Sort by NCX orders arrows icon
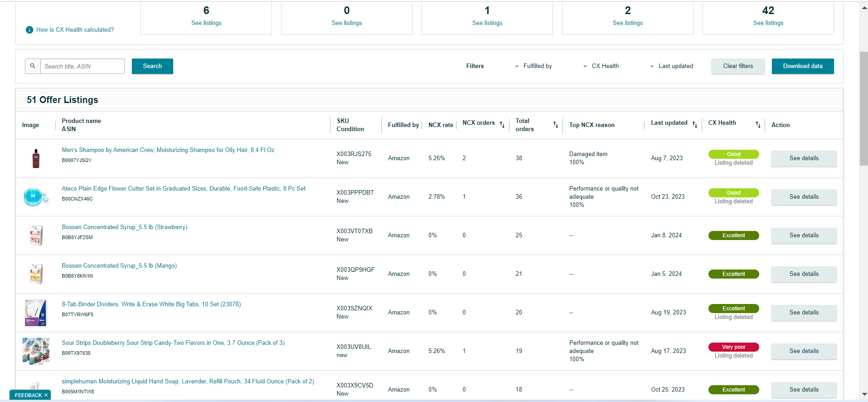This screenshot has width=868, height=402. click(502, 124)
